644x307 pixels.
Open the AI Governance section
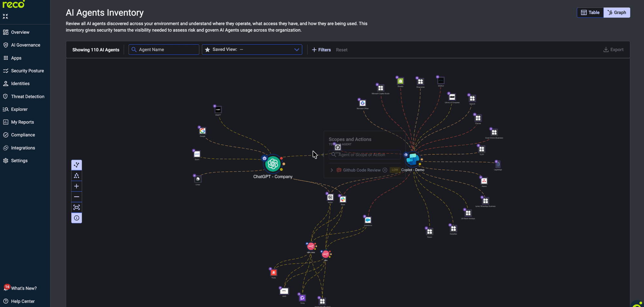coord(26,45)
